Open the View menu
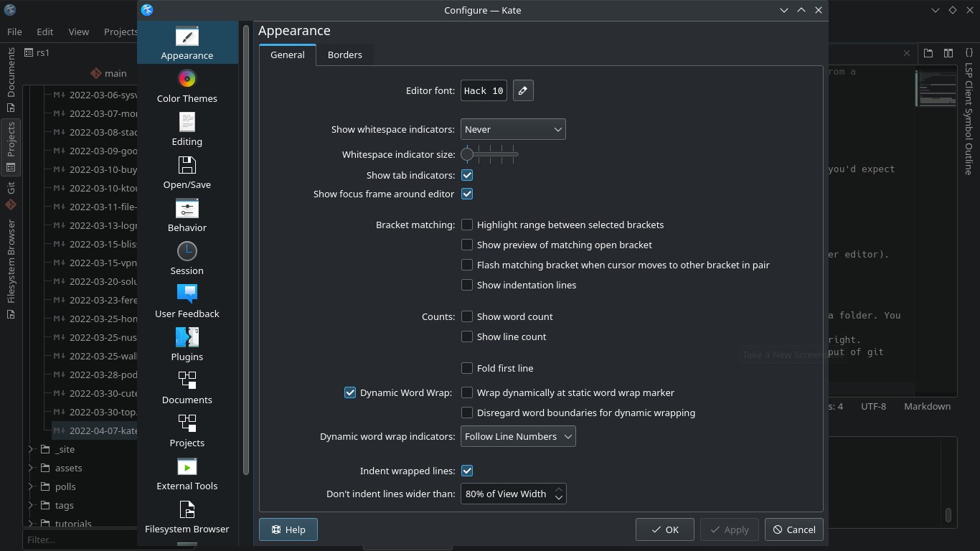The image size is (980, 551). pos(79,32)
